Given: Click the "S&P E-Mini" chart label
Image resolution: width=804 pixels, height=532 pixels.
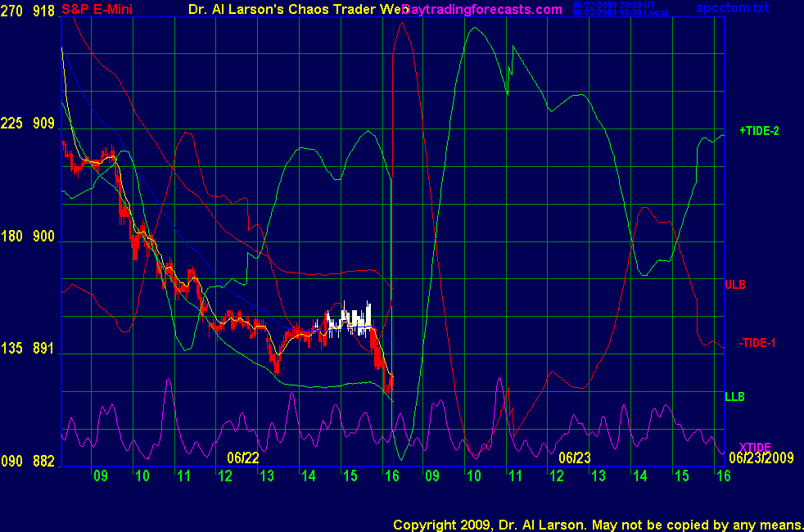Looking at the screenshot, I should [97, 9].
